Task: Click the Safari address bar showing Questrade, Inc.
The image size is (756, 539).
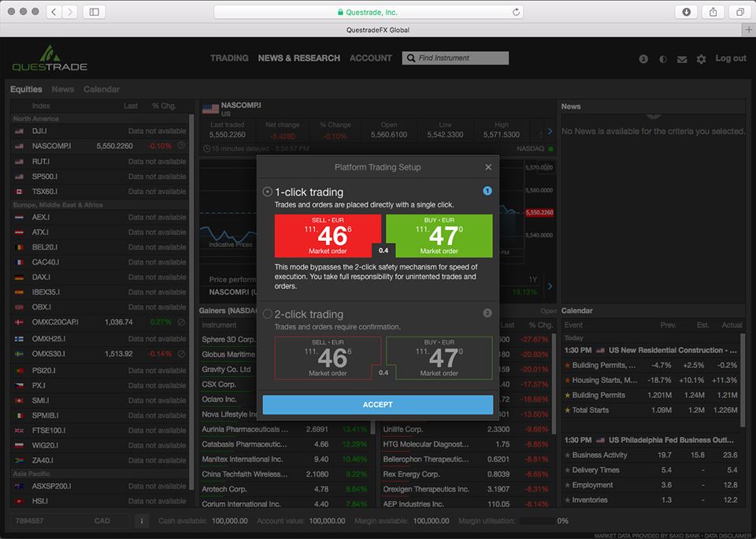Action: pyautogui.click(x=369, y=12)
